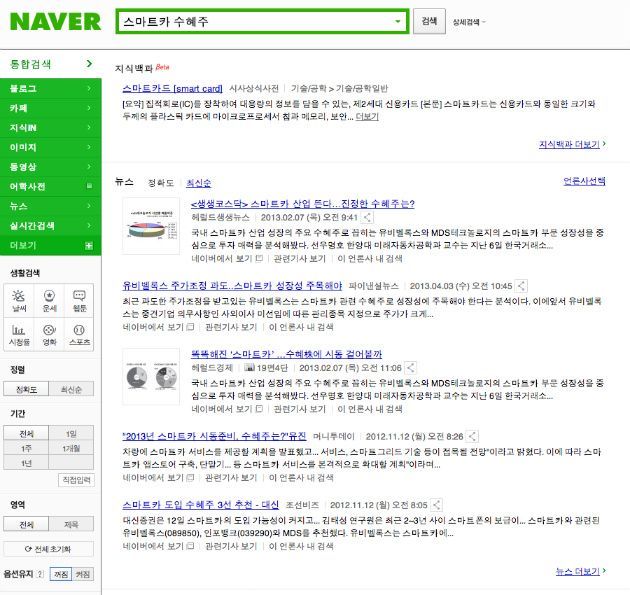Set period filter to 1년

pyautogui.click(x=26, y=463)
